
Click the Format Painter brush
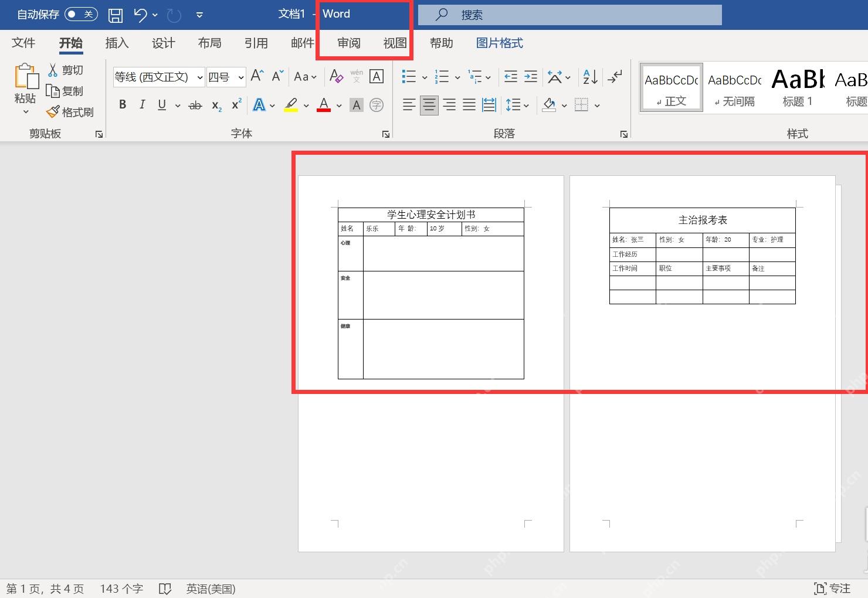tap(53, 111)
